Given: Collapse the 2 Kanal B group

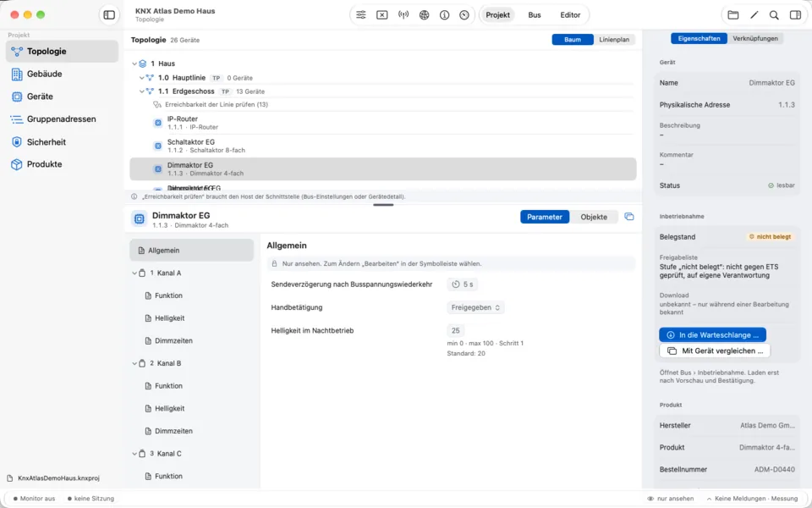Looking at the screenshot, I should tap(134, 363).
